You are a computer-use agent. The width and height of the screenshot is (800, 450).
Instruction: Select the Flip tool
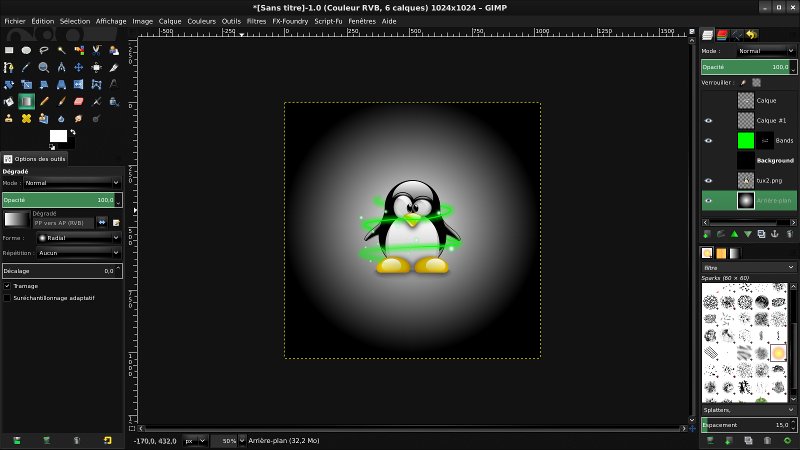pos(79,85)
